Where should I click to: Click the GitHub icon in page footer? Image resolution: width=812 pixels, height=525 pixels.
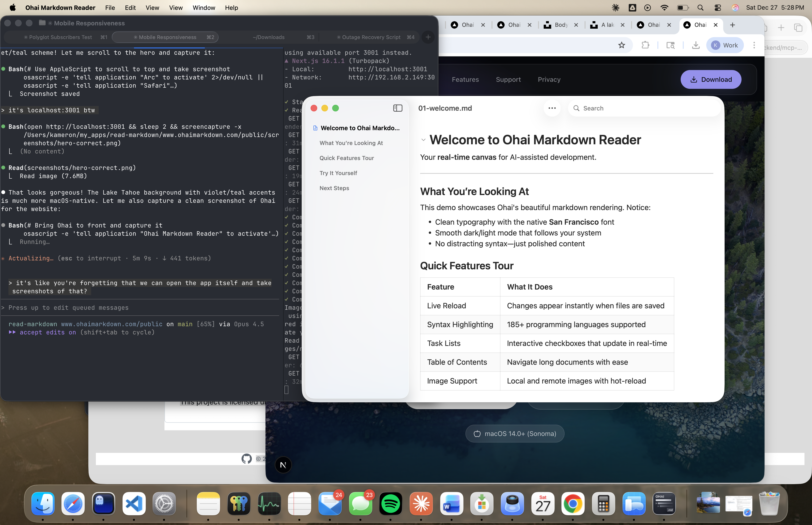246,458
